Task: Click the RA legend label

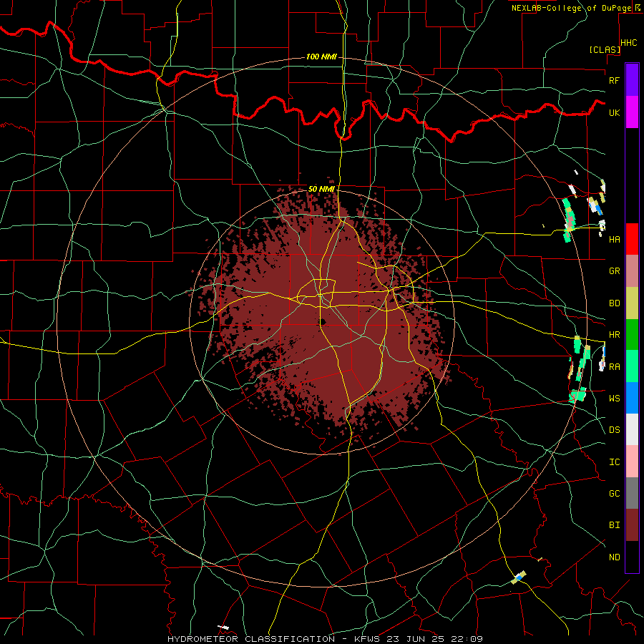Action: (x=614, y=367)
